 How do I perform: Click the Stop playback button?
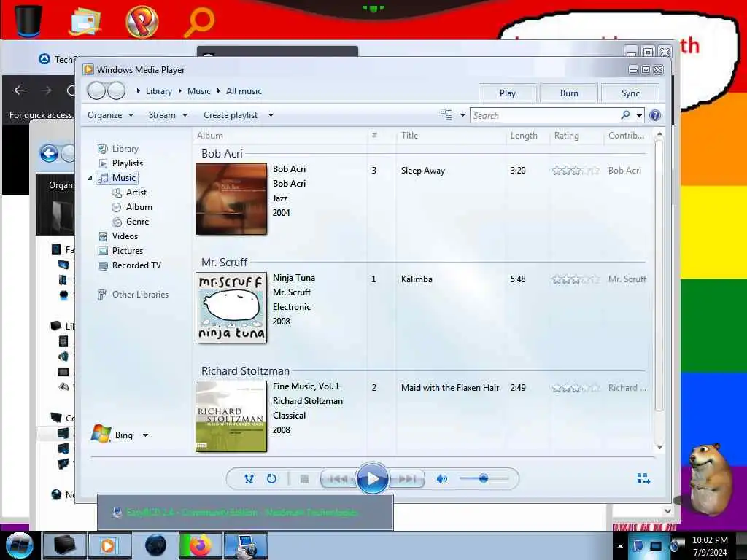304,478
